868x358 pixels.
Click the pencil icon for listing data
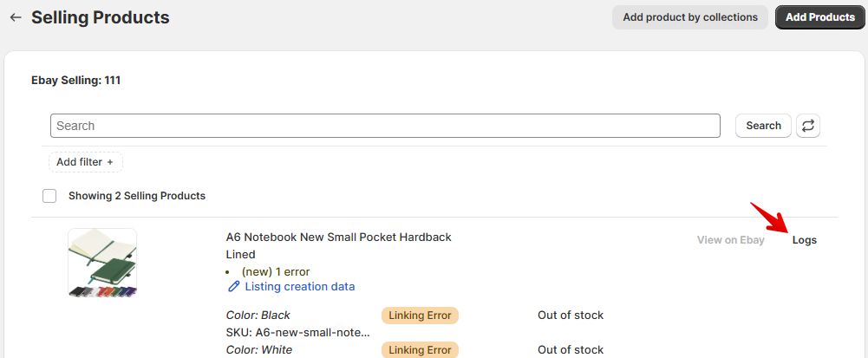[233, 287]
